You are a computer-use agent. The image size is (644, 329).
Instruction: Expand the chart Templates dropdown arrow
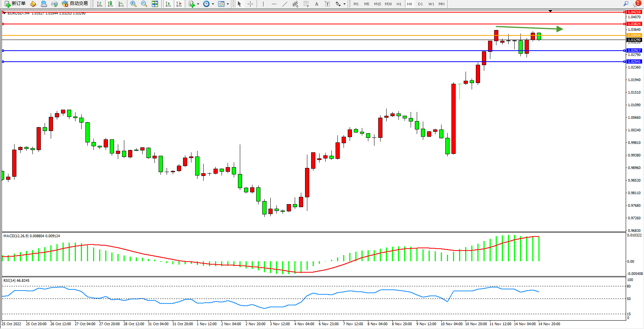228,4
